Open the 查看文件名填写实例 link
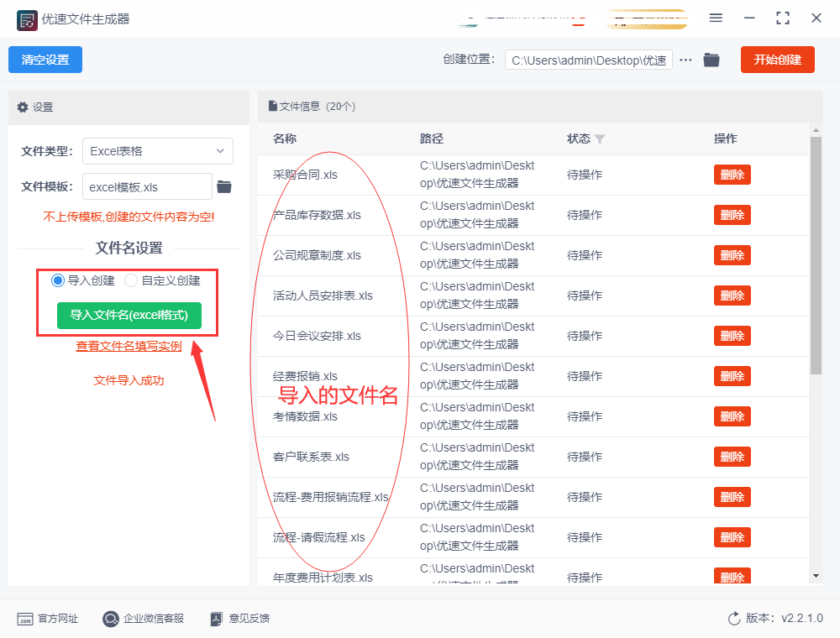Screen dimensions: 840x638 [129, 346]
